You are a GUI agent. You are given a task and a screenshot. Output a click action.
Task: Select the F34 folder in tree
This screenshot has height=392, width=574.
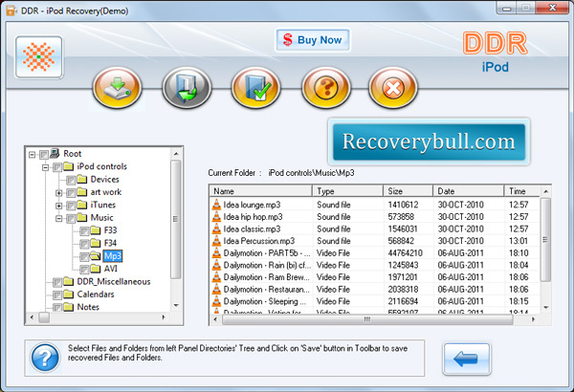point(110,243)
